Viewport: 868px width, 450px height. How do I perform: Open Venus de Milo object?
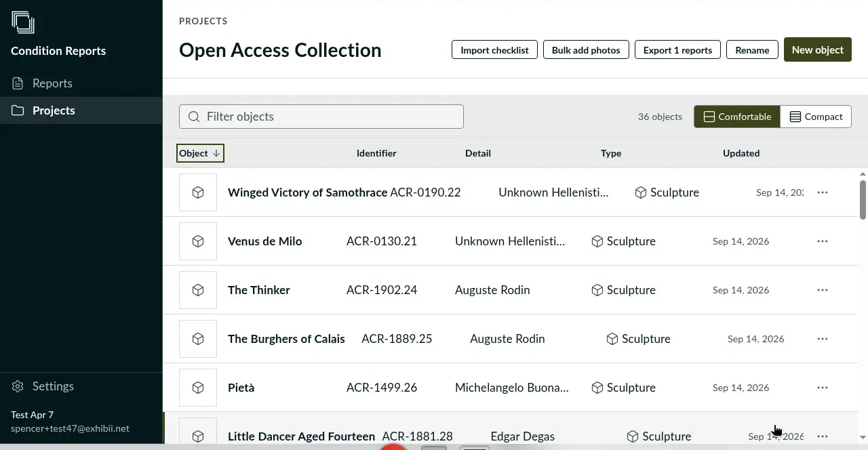[x=264, y=241]
